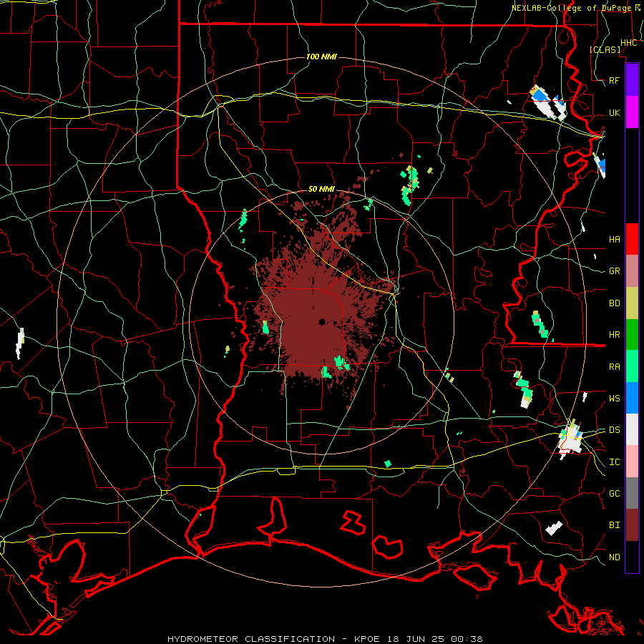Click the IC light pink legend swatch
Screen dimensions: 644x644
[x=632, y=462]
